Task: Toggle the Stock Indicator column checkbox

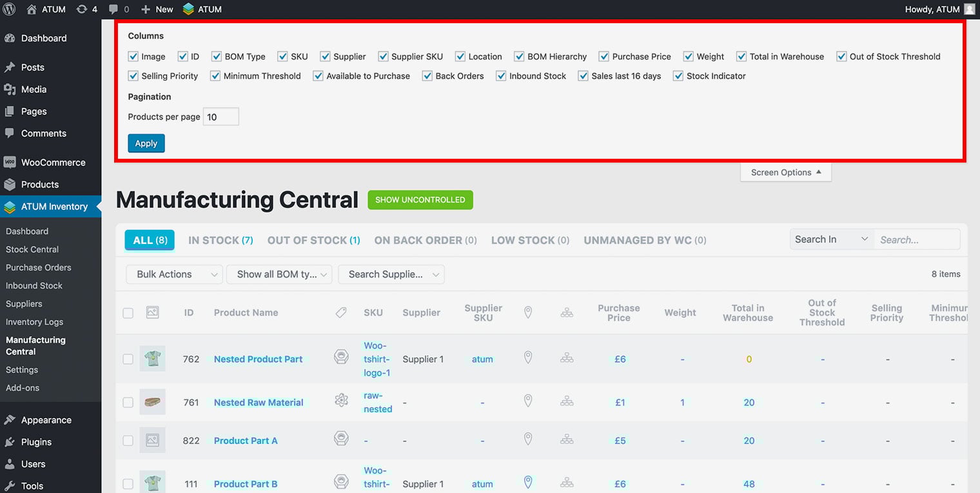Action: pos(678,76)
